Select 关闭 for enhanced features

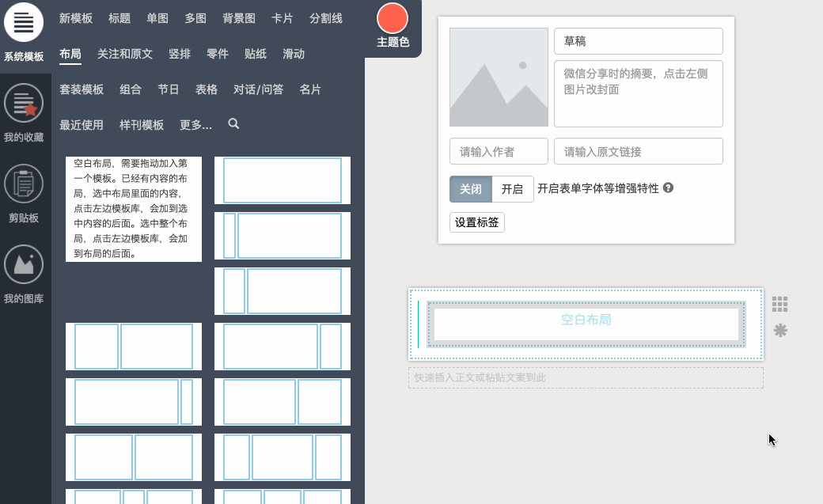[471, 189]
